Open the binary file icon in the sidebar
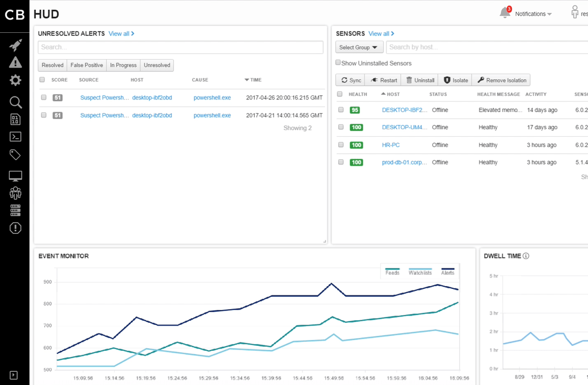The image size is (588, 385). [16, 120]
